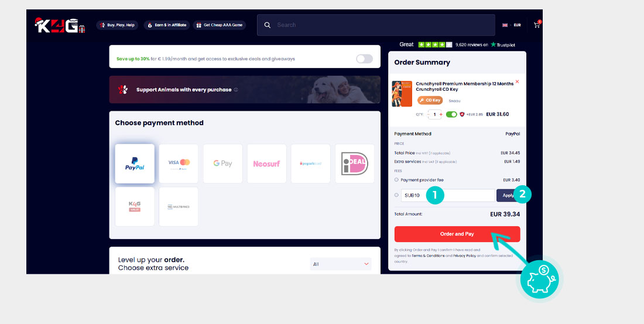The image size is (644, 324).
Task: Click the K4G logo in header
Action: coord(60,25)
